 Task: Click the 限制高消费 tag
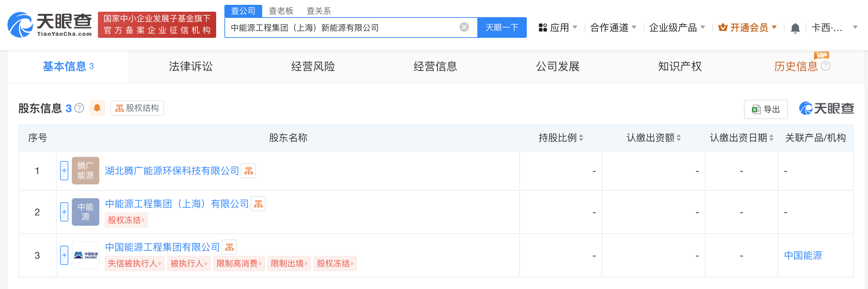tap(239, 264)
